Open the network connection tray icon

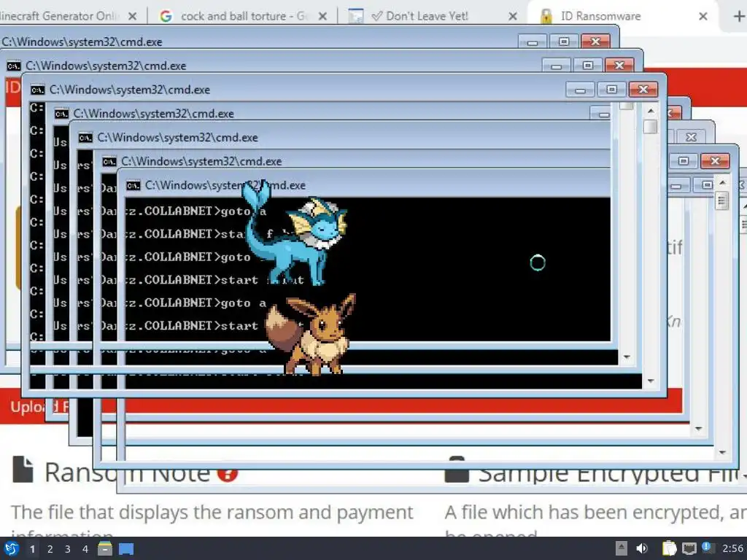689,548
